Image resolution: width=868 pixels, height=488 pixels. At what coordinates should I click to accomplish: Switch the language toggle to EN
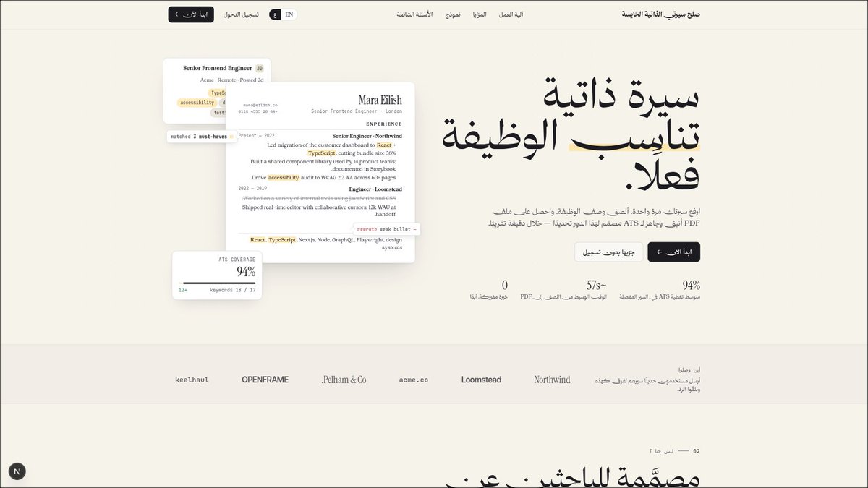289,14
